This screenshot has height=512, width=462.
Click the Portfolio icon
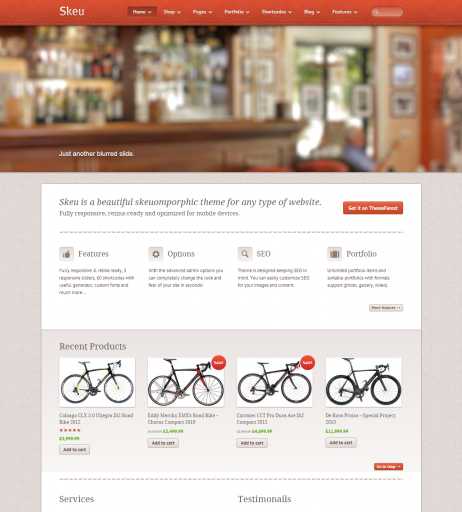coord(334,254)
